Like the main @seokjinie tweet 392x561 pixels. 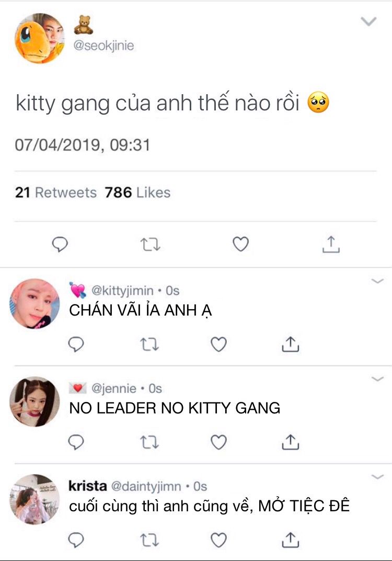[240, 244]
